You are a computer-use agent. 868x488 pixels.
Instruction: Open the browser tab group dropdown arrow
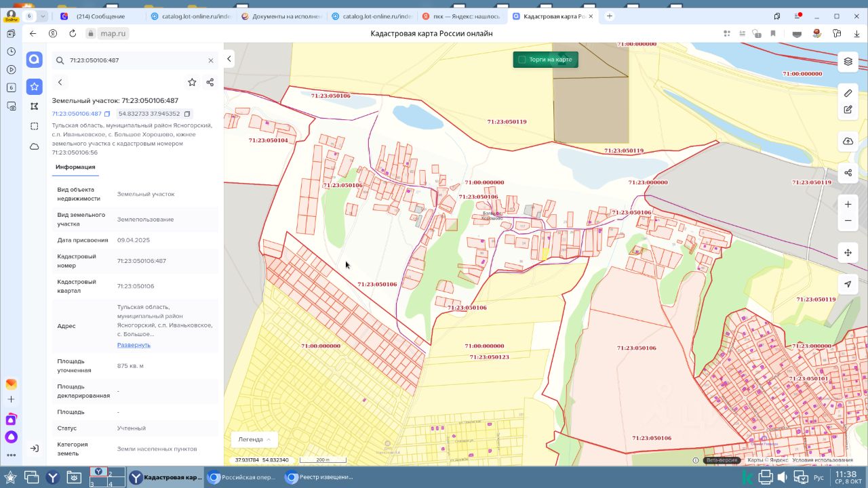pos(43,16)
